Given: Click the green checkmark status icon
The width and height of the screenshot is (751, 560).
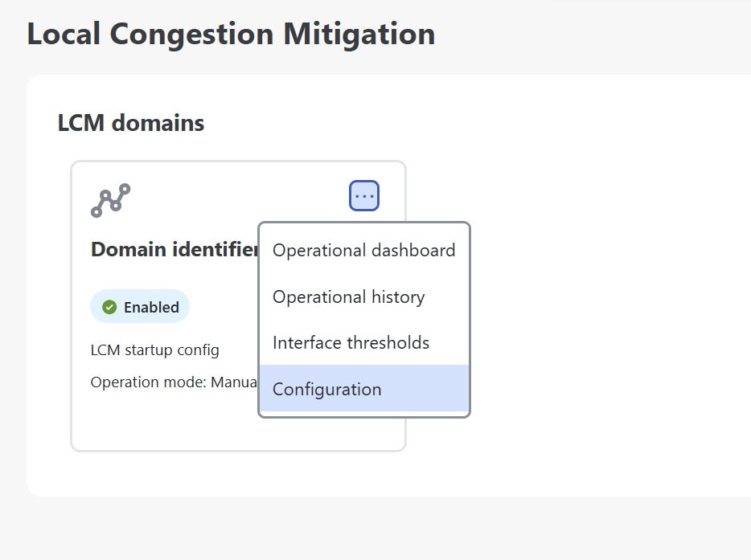Looking at the screenshot, I should click(x=110, y=307).
